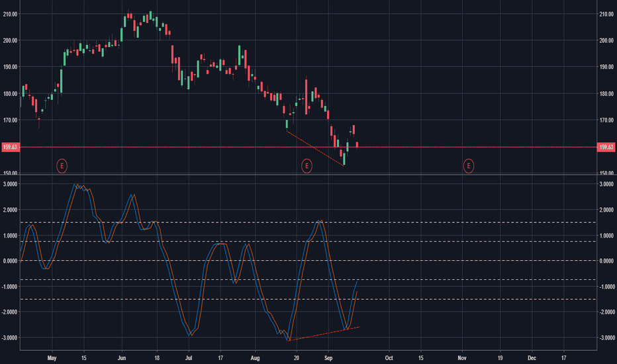Select the 159.63 price label on left axis
The width and height of the screenshot is (617, 364).
click(10, 147)
